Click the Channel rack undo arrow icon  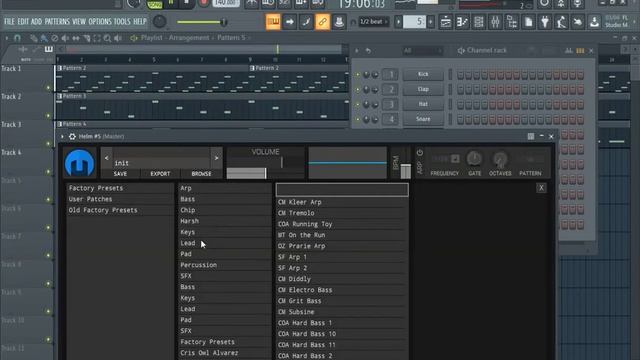(x=368, y=51)
